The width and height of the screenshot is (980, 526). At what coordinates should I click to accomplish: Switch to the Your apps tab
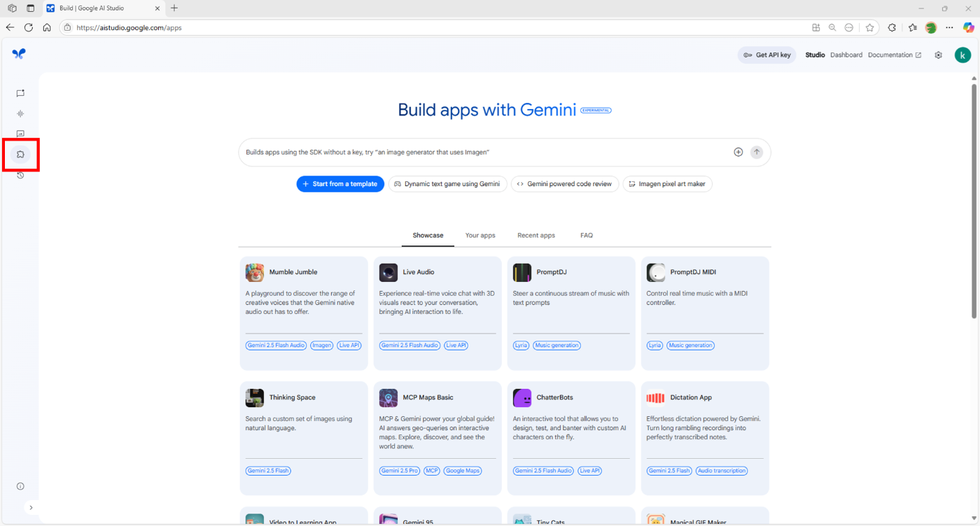click(x=480, y=236)
